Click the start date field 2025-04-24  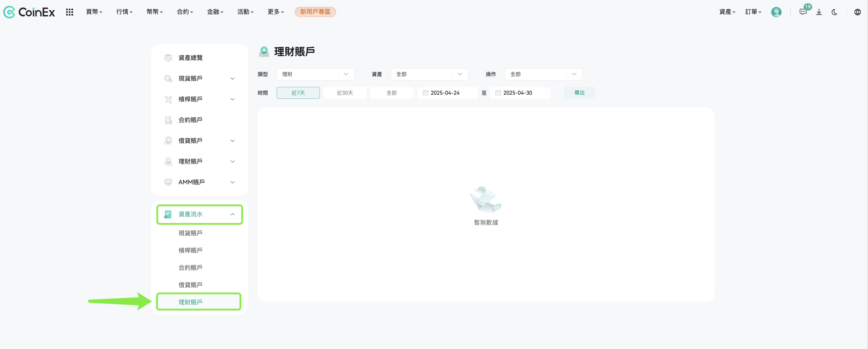click(448, 93)
